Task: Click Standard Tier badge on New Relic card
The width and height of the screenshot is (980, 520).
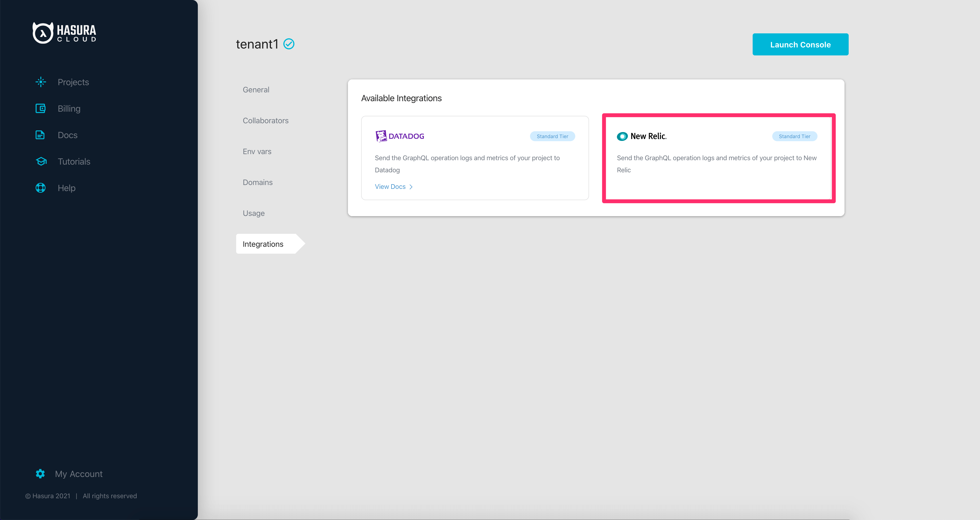Action: pos(794,136)
